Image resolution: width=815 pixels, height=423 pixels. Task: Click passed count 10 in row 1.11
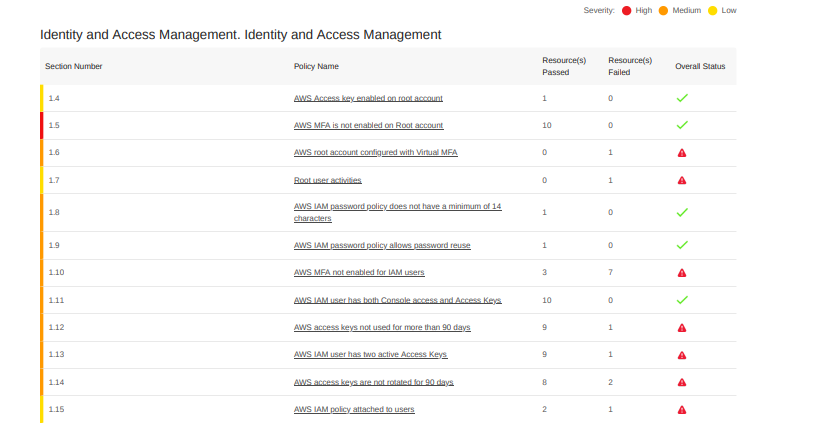tap(547, 300)
